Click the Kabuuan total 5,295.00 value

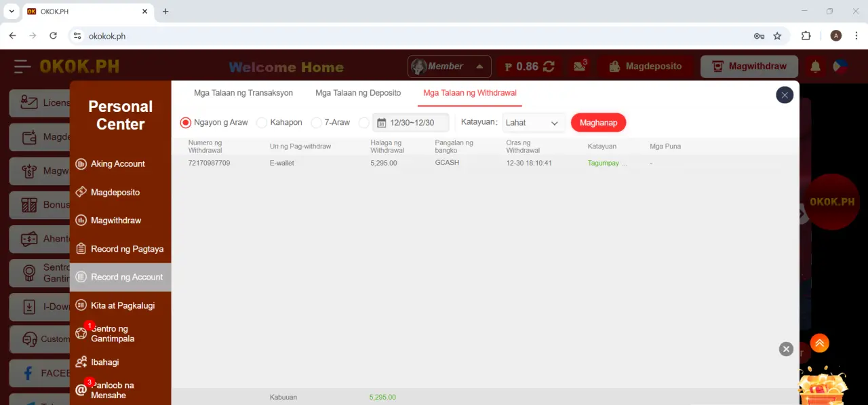click(x=382, y=397)
